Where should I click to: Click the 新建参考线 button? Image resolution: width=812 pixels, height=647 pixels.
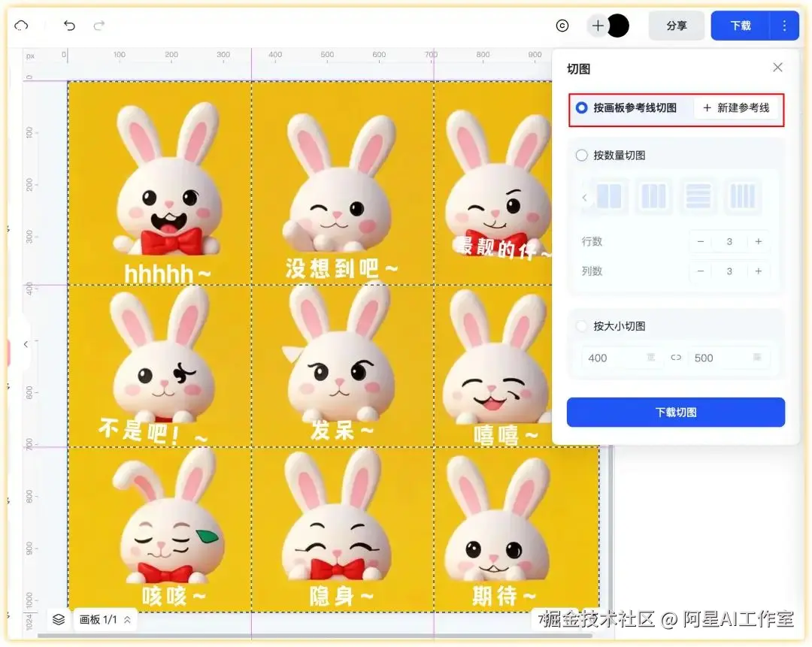point(738,107)
